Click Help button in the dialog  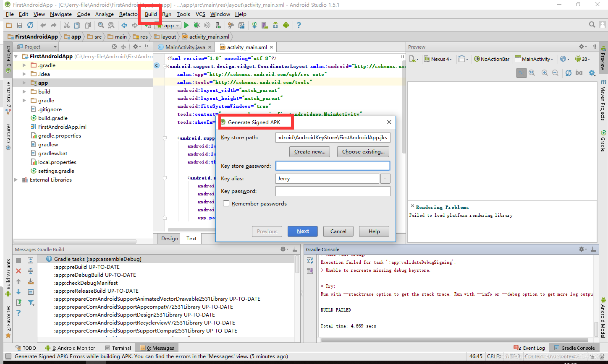374,231
